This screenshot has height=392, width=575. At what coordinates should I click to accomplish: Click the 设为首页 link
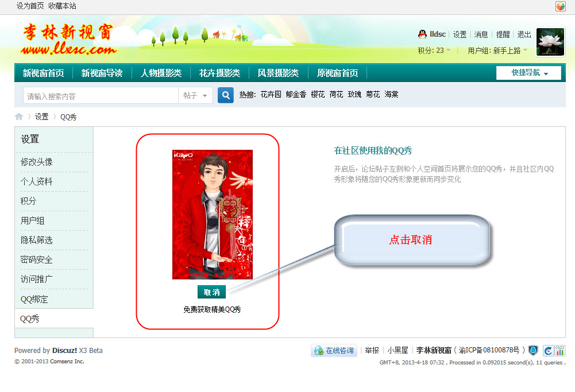[30, 6]
